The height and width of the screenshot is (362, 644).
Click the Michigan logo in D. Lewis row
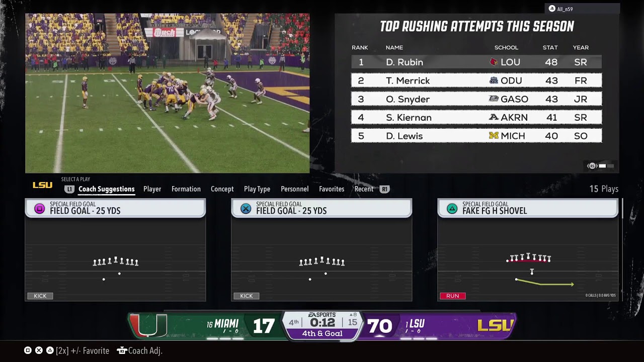click(494, 136)
